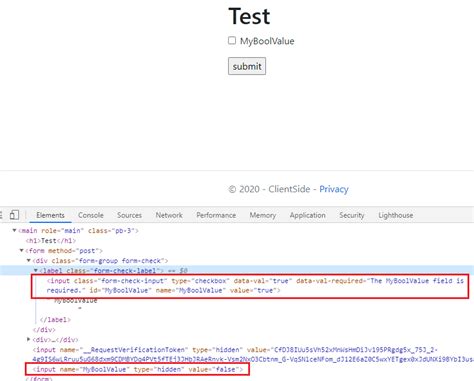Tick the MyBoolValue checkbox
Screen dimensions: 474x381
[x=232, y=41]
